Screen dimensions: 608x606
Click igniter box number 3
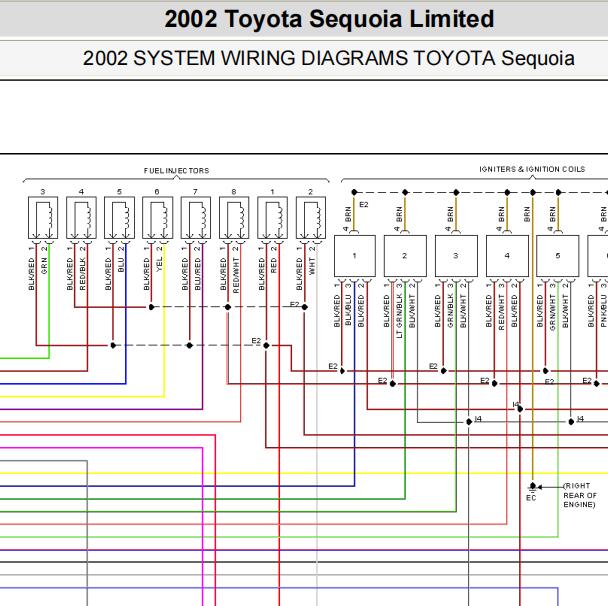(456, 256)
